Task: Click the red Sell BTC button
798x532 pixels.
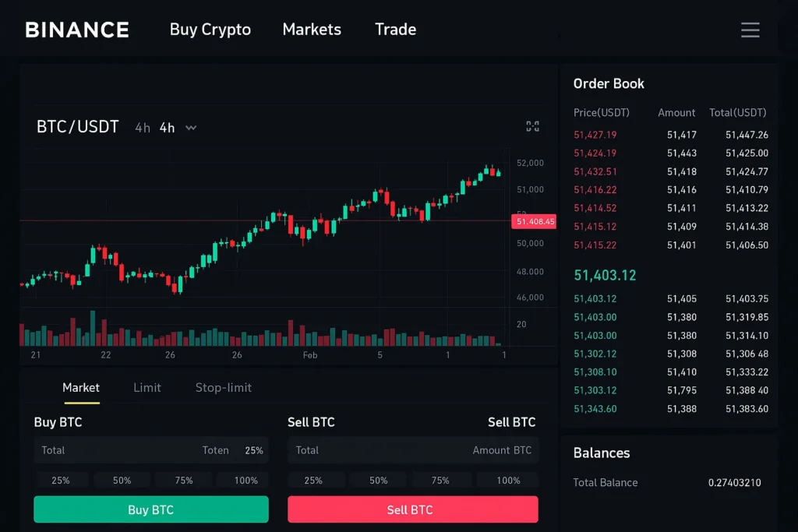Action: [412, 509]
